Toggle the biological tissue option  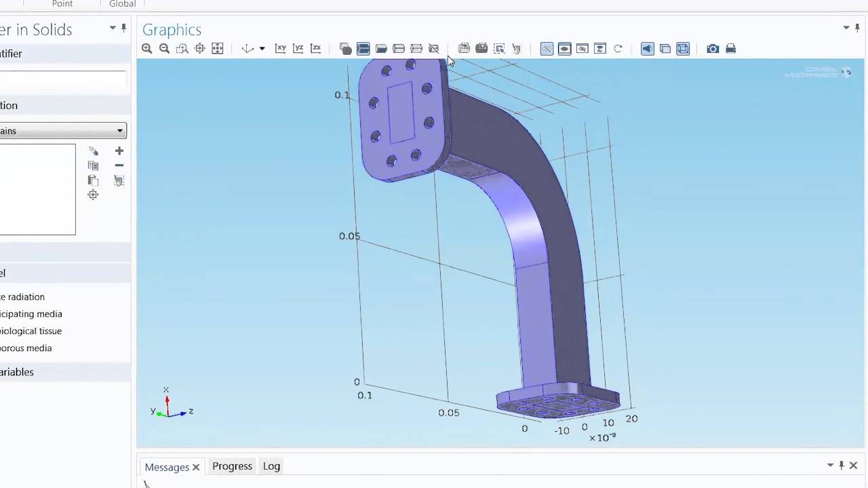tap(31, 331)
